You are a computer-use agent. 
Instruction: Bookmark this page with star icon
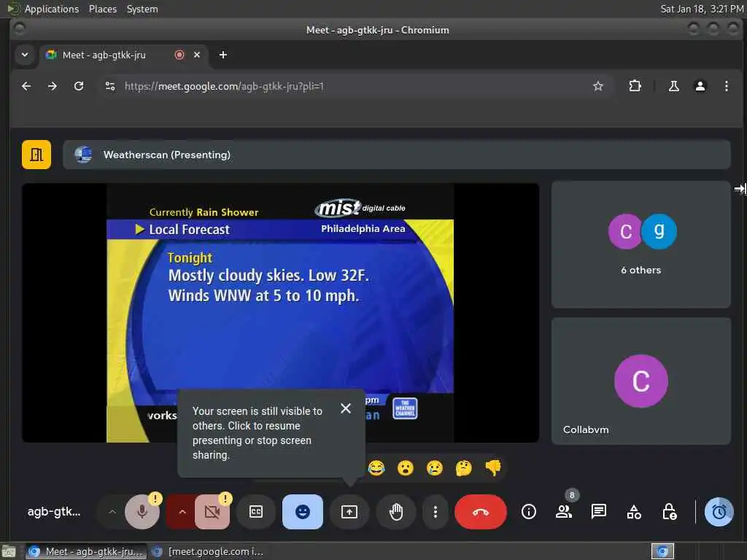[x=598, y=86]
